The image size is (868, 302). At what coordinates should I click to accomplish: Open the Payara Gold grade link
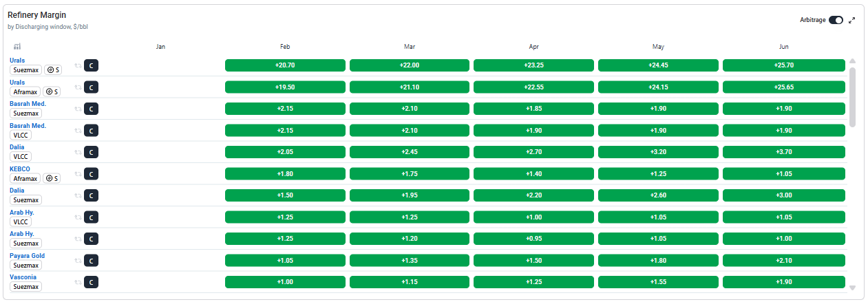point(28,256)
